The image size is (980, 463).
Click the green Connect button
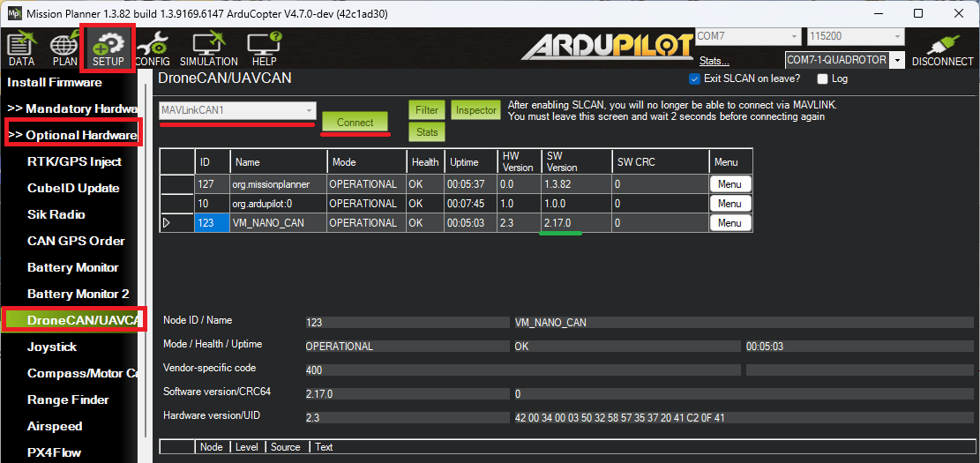click(355, 123)
